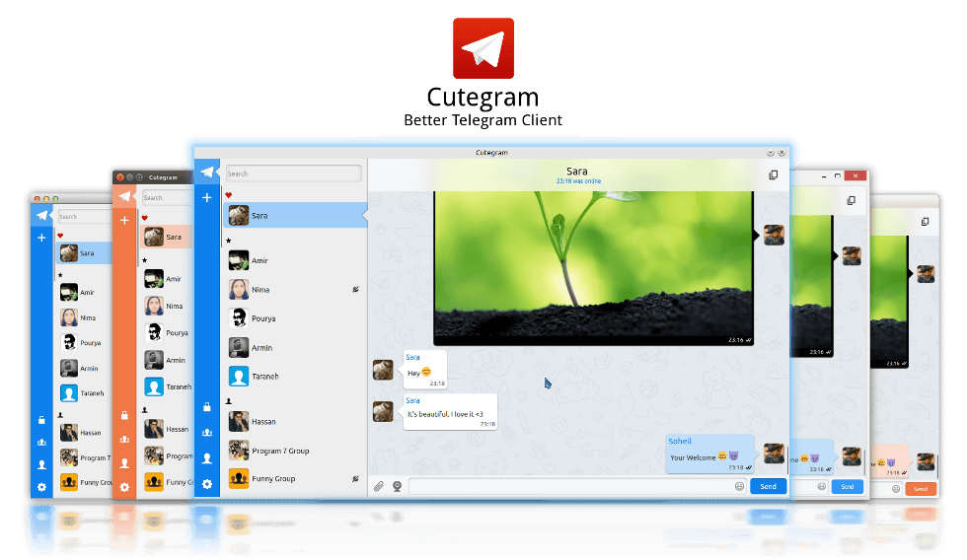The width and height of the screenshot is (967, 560).
Task: Click Sara's avatar beside the Hey message
Action: pos(383,370)
